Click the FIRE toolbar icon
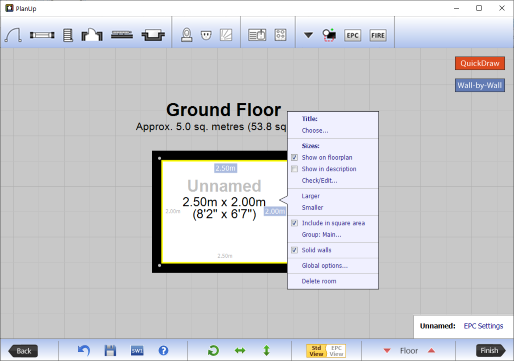The width and height of the screenshot is (514, 361). [x=378, y=35]
